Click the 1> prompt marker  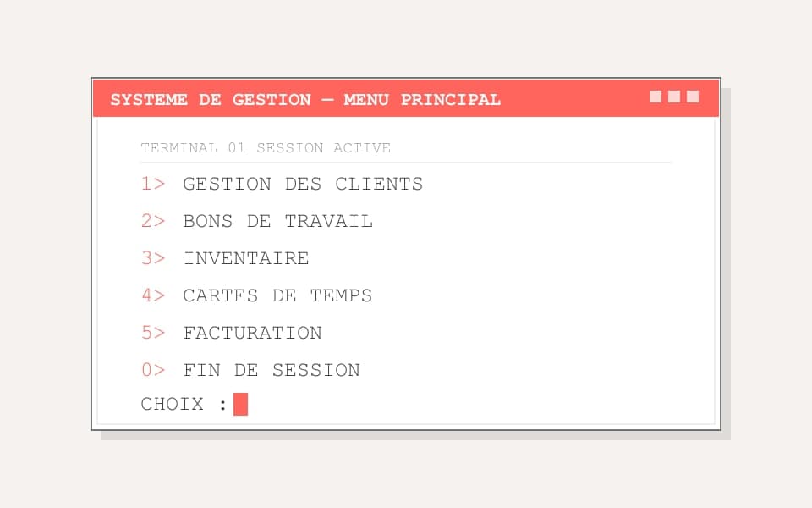[x=153, y=184]
